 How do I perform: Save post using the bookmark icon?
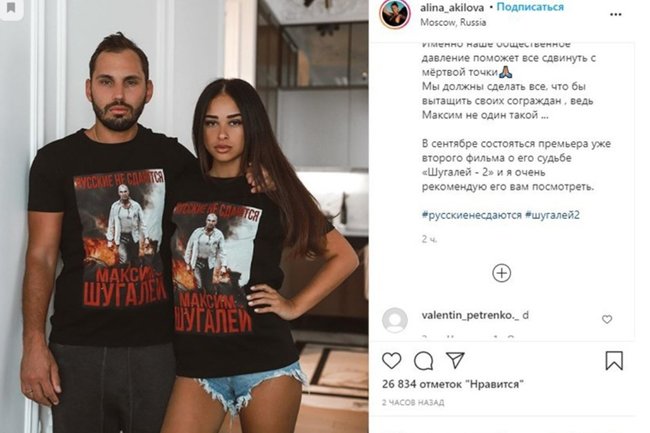click(614, 360)
